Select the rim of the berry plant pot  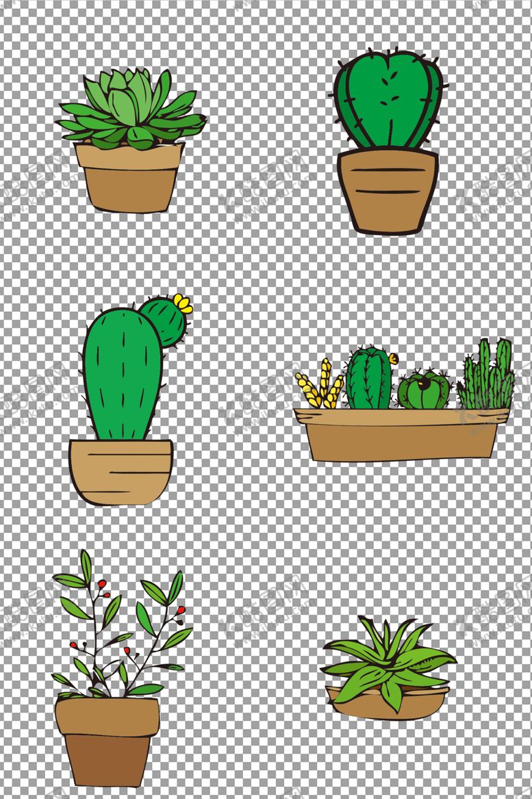pyautogui.click(x=107, y=716)
